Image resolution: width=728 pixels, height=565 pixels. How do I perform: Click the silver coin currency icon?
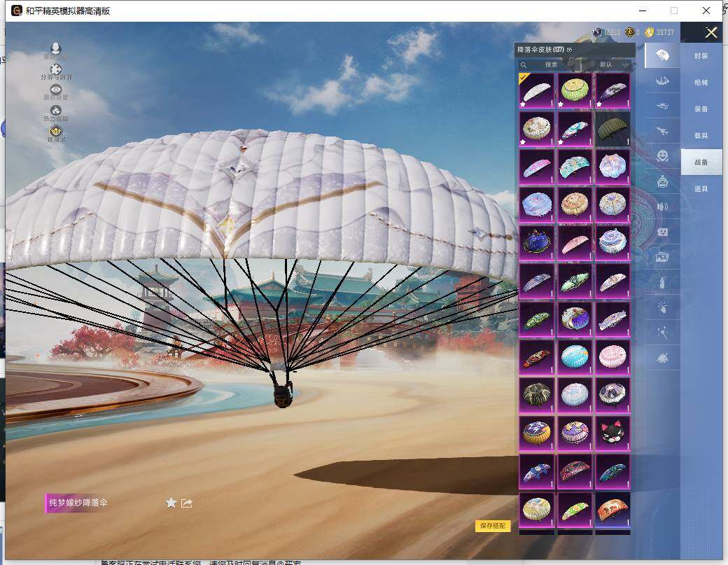597,32
